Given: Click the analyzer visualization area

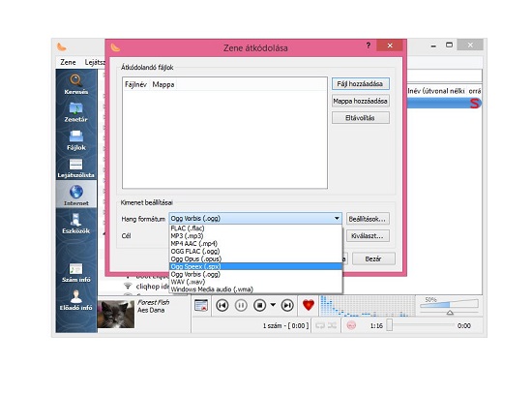Looking at the screenshot, I should [368, 306].
